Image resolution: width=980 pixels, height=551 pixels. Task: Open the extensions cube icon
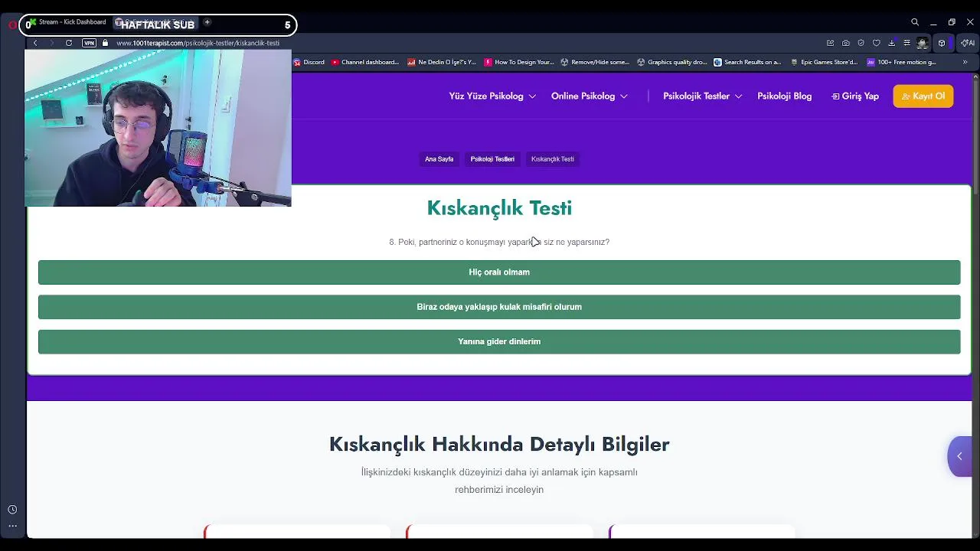pyautogui.click(x=942, y=43)
